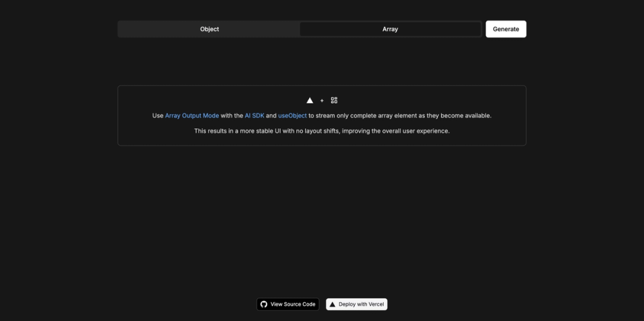Image resolution: width=644 pixels, height=321 pixels.
Task: Click the triangle icon in Deploy with Vercel
Action: [x=333, y=304]
